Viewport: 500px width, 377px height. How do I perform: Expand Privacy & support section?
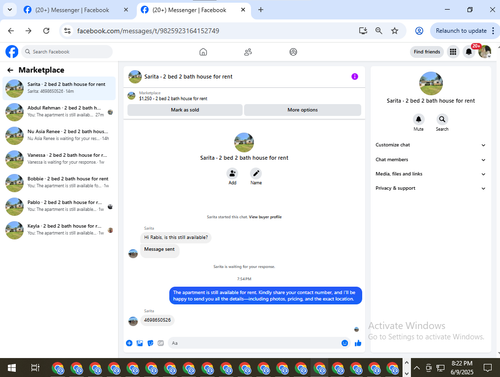[430, 188]
